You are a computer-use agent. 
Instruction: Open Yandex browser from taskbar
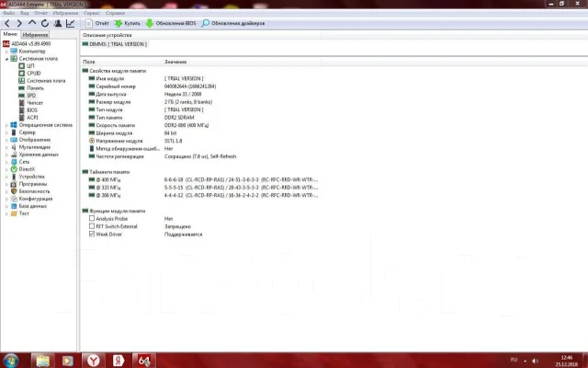tap(94, 361)
